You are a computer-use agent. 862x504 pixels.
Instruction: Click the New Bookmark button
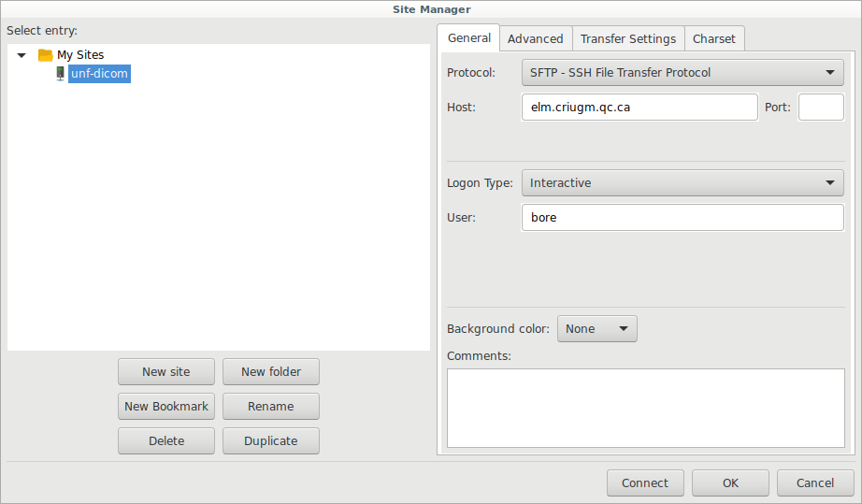(x=166, y=407)
